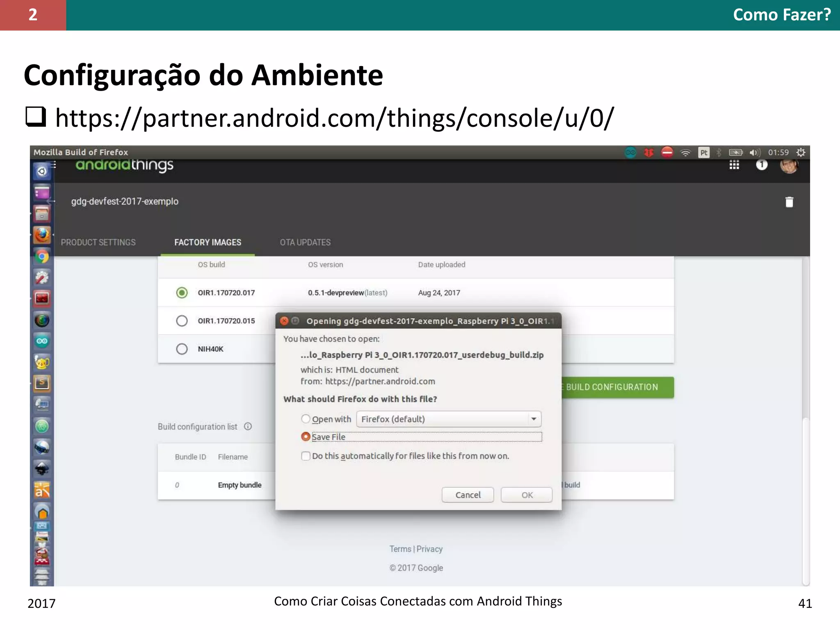Click the Build Configuration green button
Screen dimensions: 840x630
click(x=618, y=387)
